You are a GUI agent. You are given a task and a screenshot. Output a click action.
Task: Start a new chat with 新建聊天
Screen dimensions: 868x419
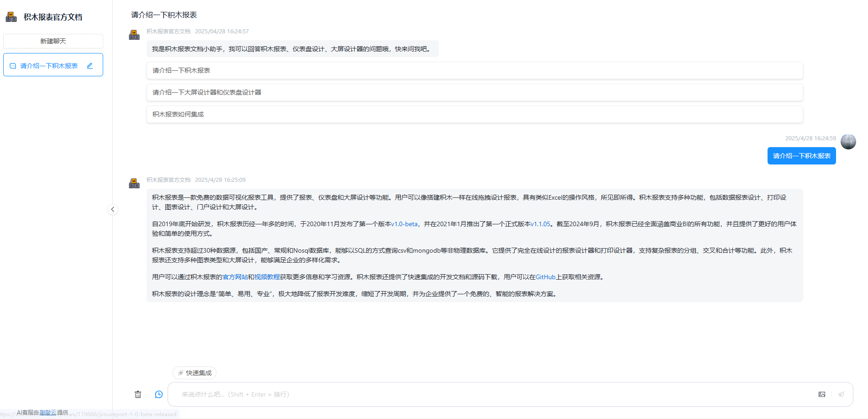[x=53, y=41]
